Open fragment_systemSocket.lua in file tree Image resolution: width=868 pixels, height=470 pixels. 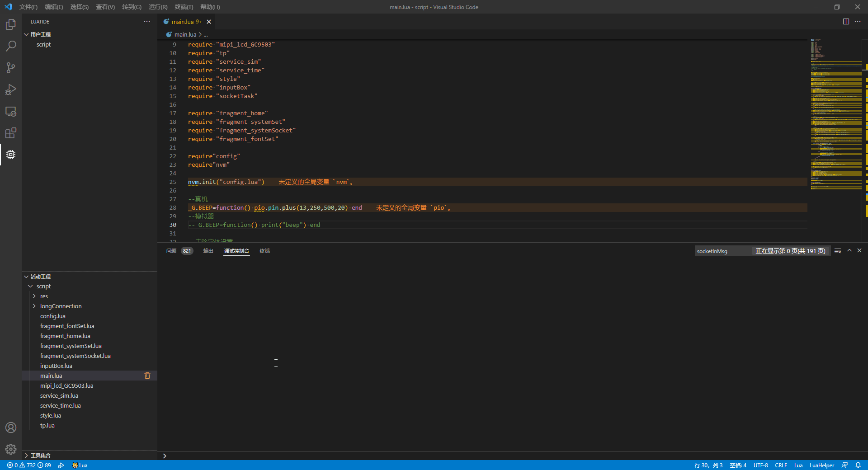coord(75,356)
